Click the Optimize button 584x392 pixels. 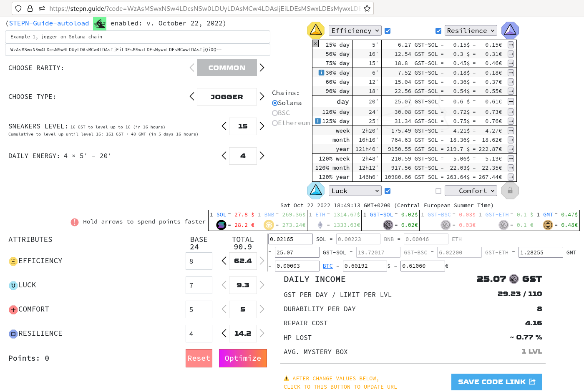[x=243, y=358]
